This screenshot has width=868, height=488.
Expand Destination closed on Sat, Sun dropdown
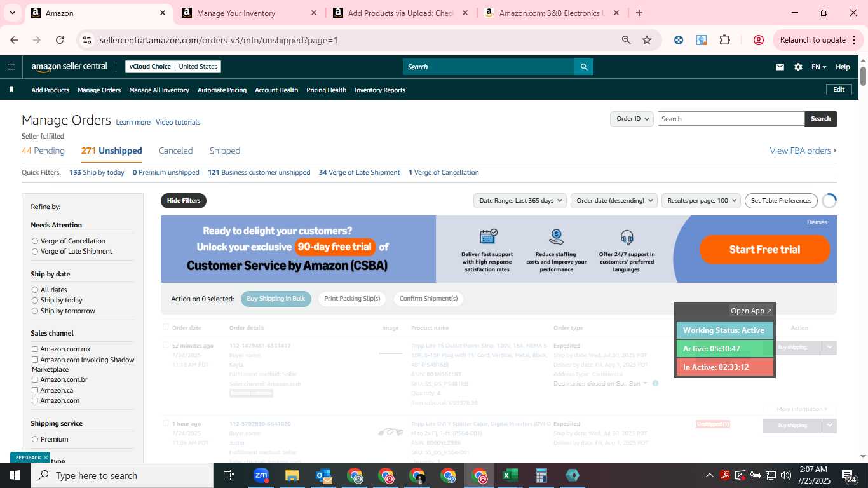[600, 383]
